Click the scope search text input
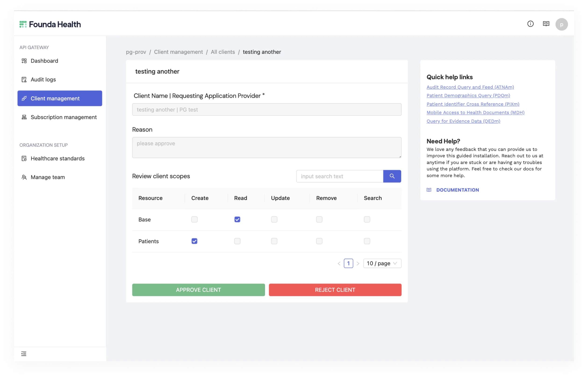588x379 pixels. click(x=340, y=176)
